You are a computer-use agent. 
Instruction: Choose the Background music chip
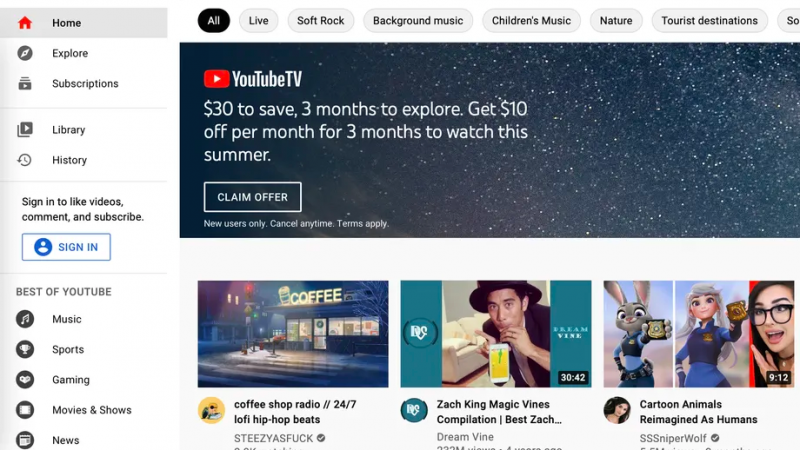pyautogui.click(x=418, y=21)
